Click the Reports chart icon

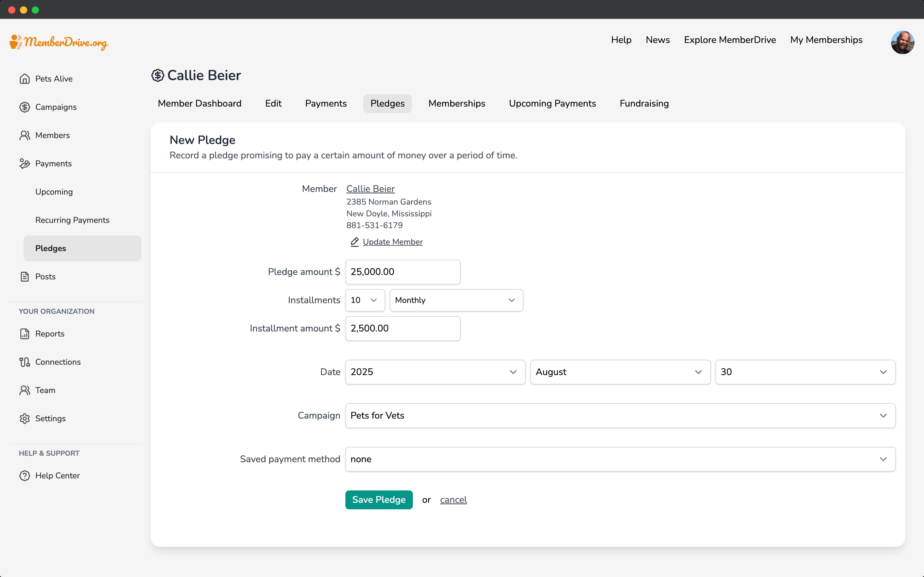[25, 334]
